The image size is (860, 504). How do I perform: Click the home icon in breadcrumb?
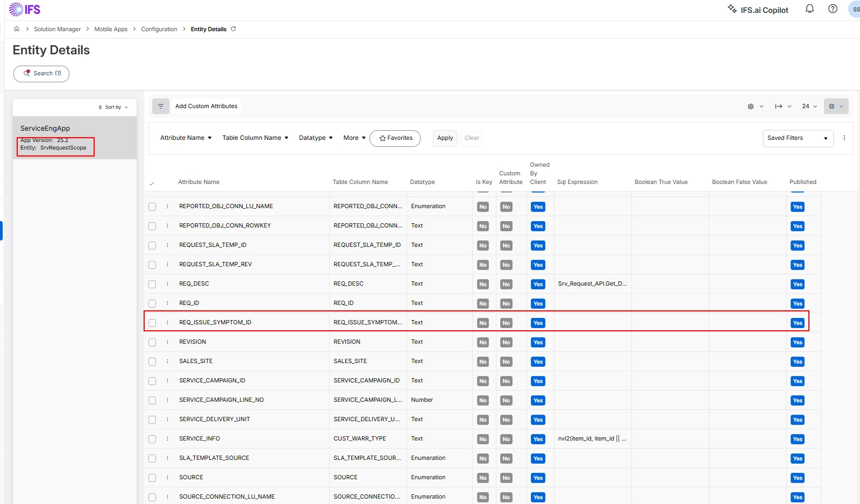pyautogui.click(x=17, y=29)
